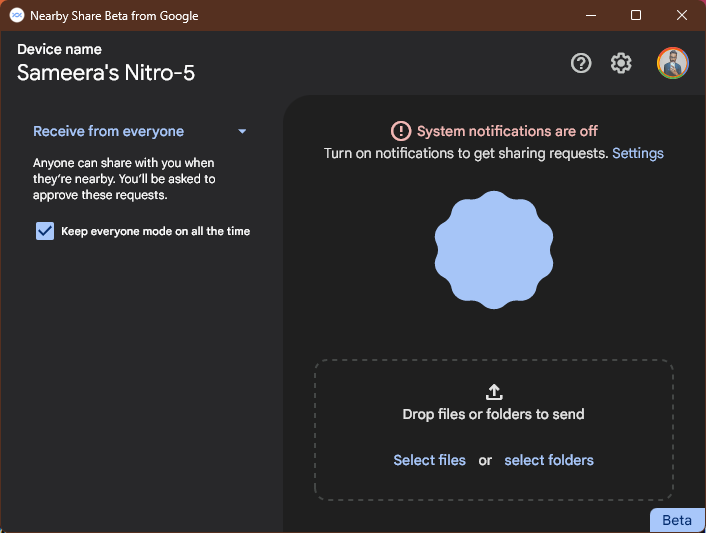Click Anyone can share with you description
This screenshot has width=706, height=533.
tap(124, 179)
